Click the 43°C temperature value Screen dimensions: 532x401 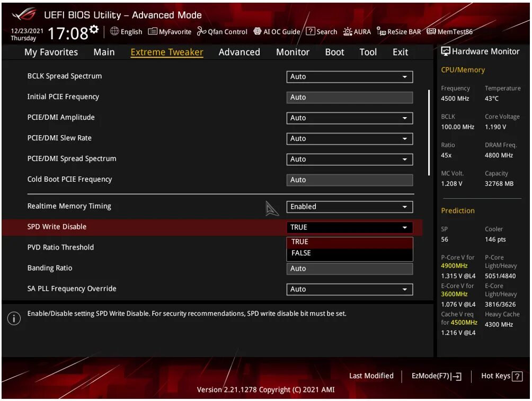pos(492,99)
